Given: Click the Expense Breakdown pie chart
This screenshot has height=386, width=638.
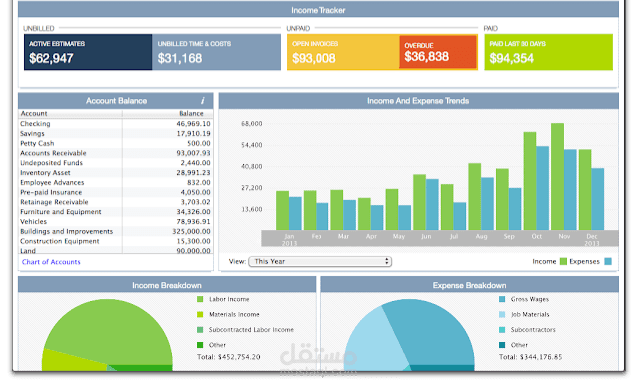Looking at the screenshot, I should 409,336.
